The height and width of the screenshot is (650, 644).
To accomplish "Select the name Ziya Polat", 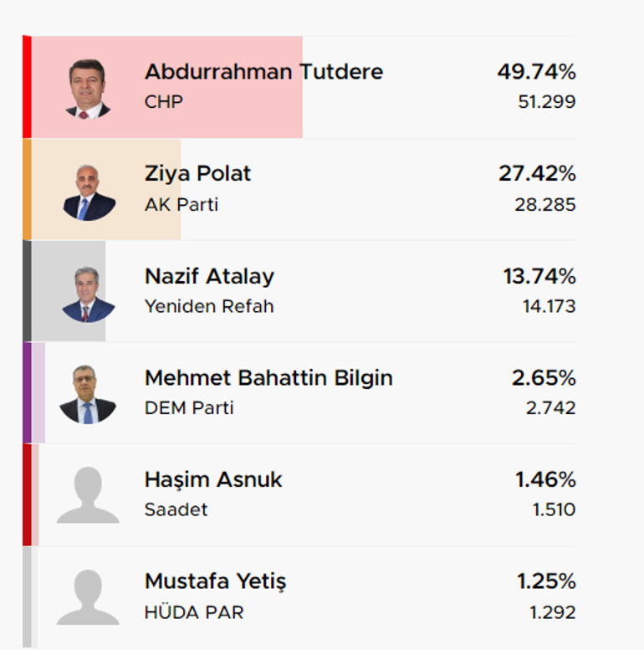I will (197, 174).
